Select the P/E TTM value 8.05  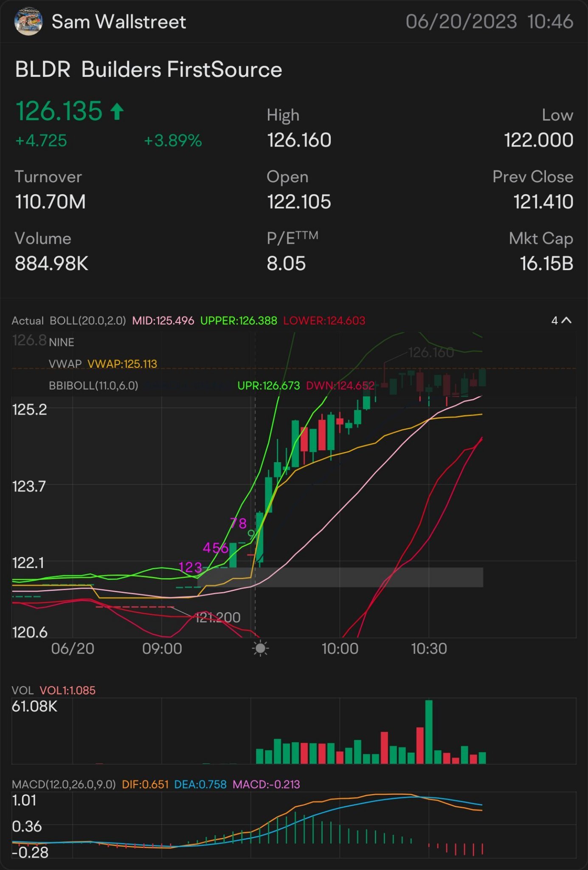tap(286, 263)
